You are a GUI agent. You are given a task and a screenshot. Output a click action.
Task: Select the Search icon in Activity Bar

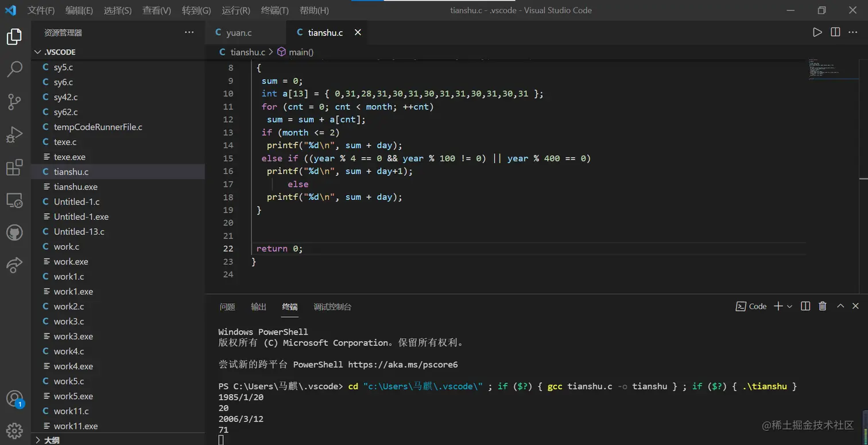(15, 69)
